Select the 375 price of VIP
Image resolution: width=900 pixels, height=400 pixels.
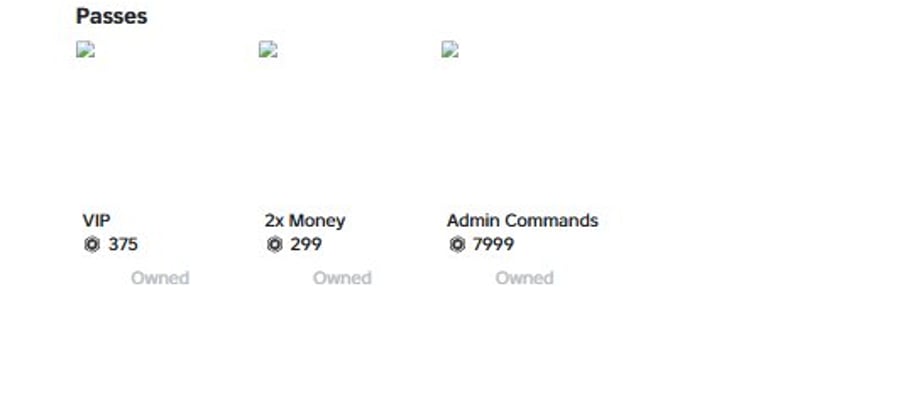click(123, 245)
